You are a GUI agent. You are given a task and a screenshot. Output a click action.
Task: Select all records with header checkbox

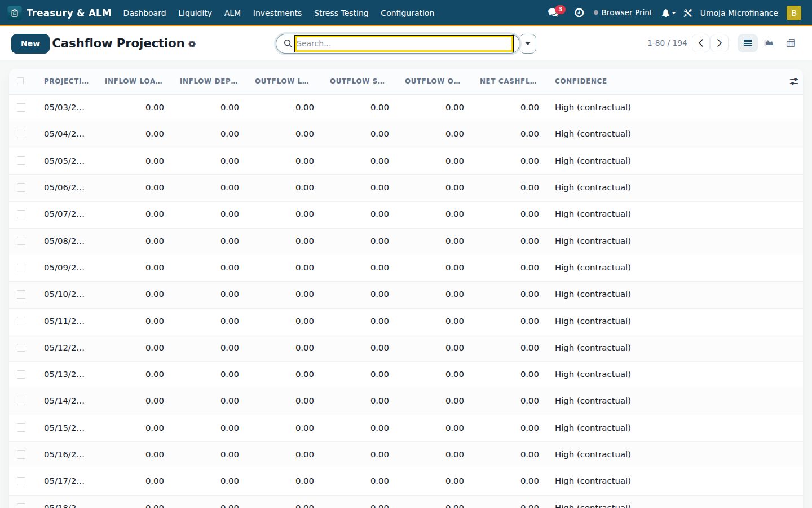[x=21, y=81]
